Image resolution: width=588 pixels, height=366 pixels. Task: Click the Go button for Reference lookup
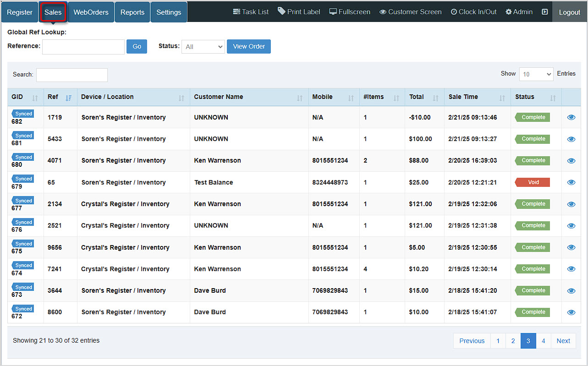click(137, 46)
